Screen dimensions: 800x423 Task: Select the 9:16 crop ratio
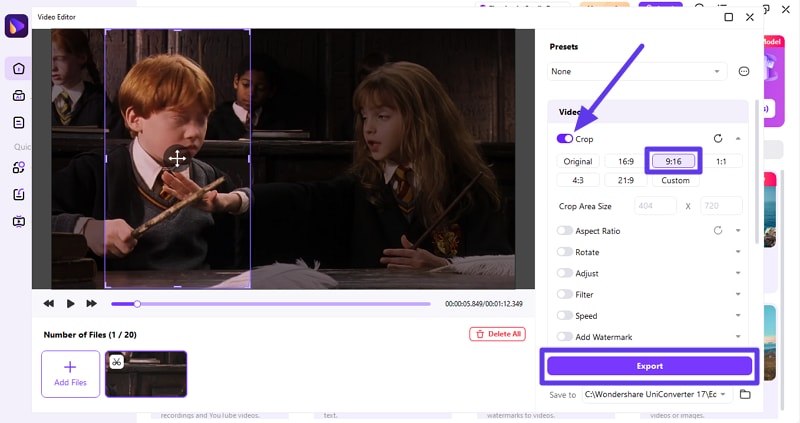[x=673, y=161]
